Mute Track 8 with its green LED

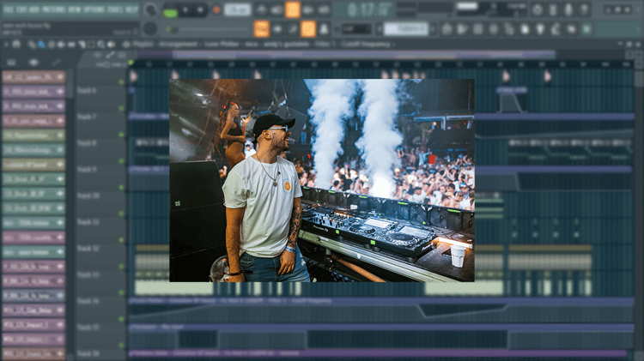click(x=121, y=161)
